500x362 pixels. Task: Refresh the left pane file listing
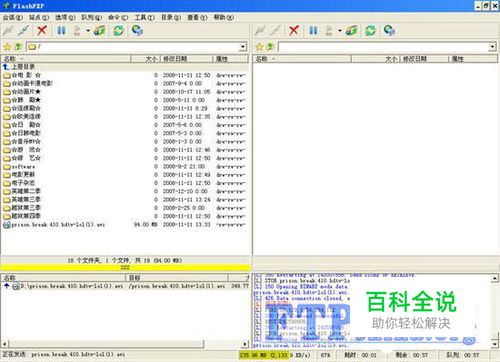(x=118, y=30)
